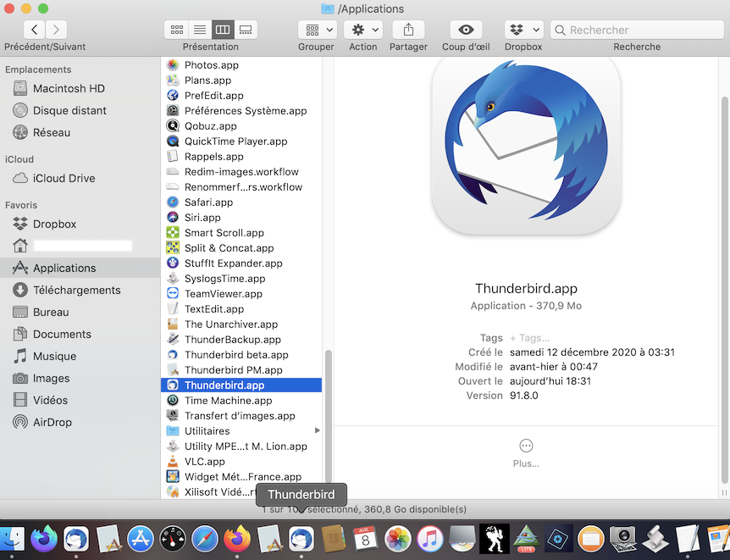
Task: Open Finder from the Dock
Action: (12, 539)
